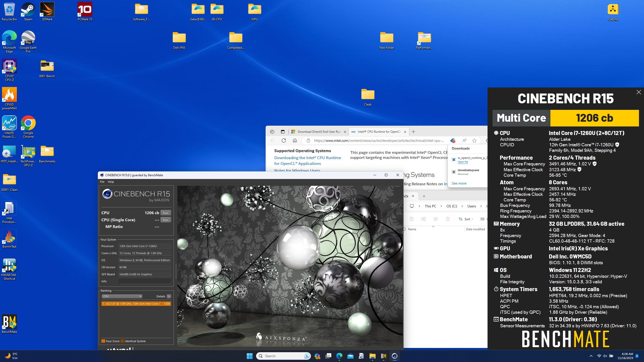Viewport: 644px width, 362px height.
Task: Close the BenchMate result overlay
Action: (638, 92)
